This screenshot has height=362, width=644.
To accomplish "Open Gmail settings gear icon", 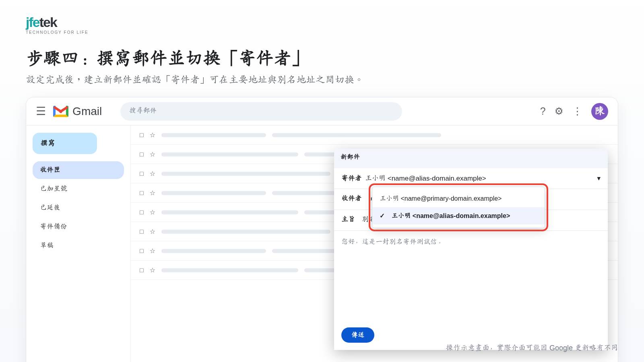I will pyautogui.click(x=559, y=111).
